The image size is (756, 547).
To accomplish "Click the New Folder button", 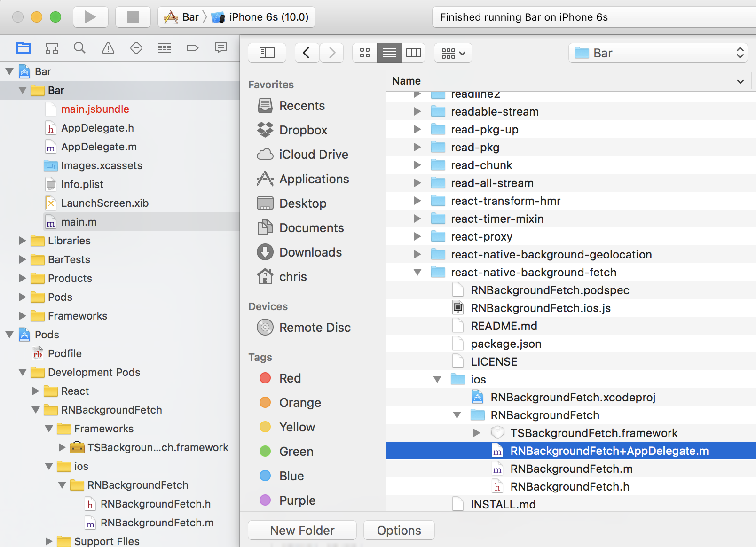I will point(302,531).
